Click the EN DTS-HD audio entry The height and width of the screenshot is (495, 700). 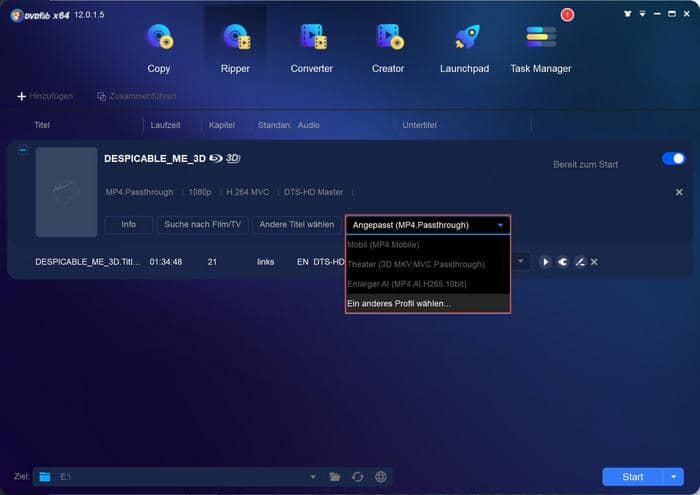tap(321, 262)
